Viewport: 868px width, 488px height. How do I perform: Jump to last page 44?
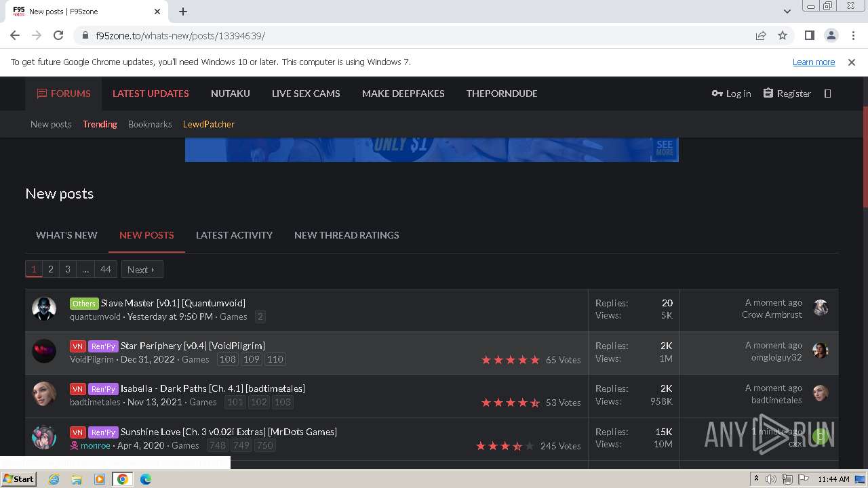(106, 269)
